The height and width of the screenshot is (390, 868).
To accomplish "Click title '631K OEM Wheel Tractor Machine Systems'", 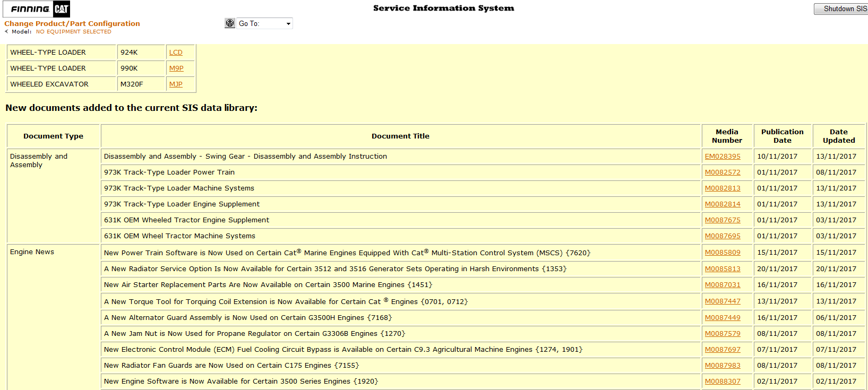I will (x=179, y=236).
